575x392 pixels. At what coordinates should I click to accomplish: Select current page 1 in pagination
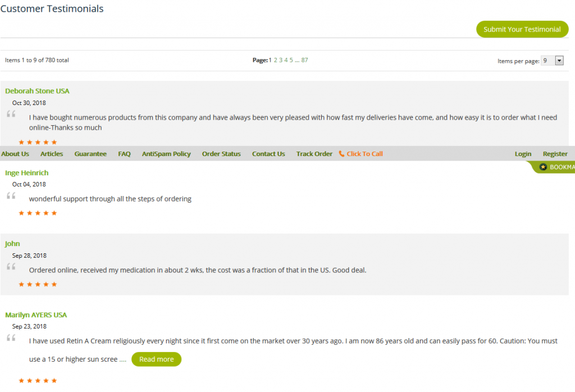click(270, 60)
